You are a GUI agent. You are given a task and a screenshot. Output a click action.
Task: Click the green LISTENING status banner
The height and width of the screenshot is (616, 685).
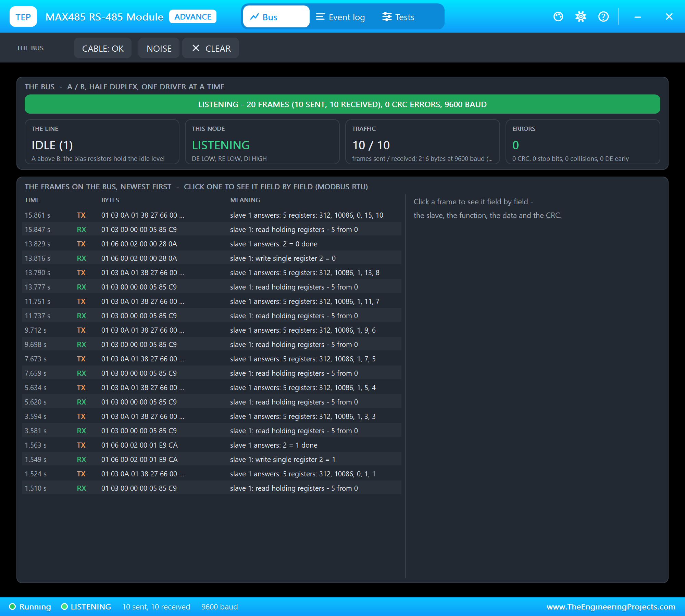coord(342,104)
